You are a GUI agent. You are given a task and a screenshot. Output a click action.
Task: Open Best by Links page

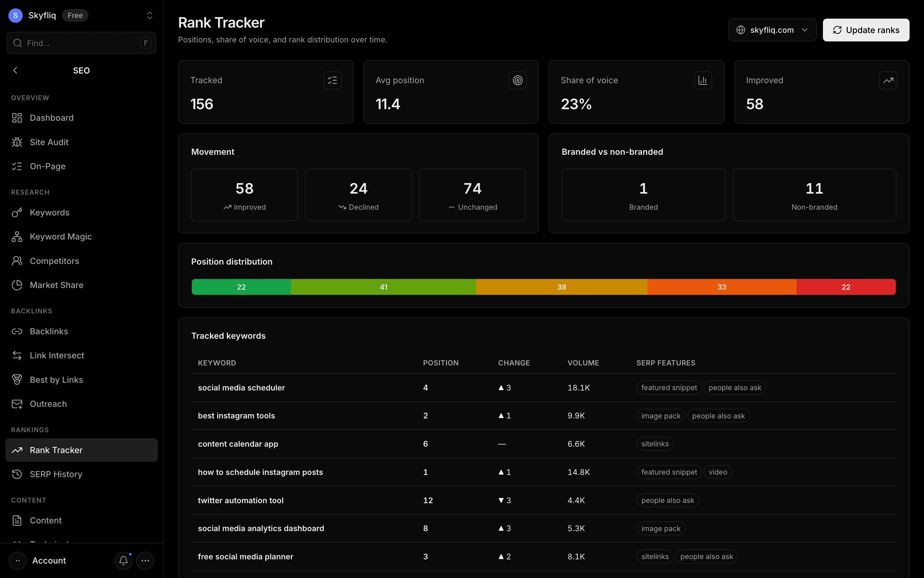pos(81,380)
